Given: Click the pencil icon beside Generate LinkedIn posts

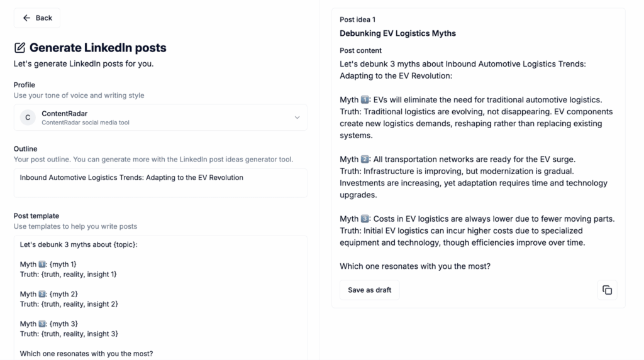Looking at the screenshot, I should [x=20, y=48].
